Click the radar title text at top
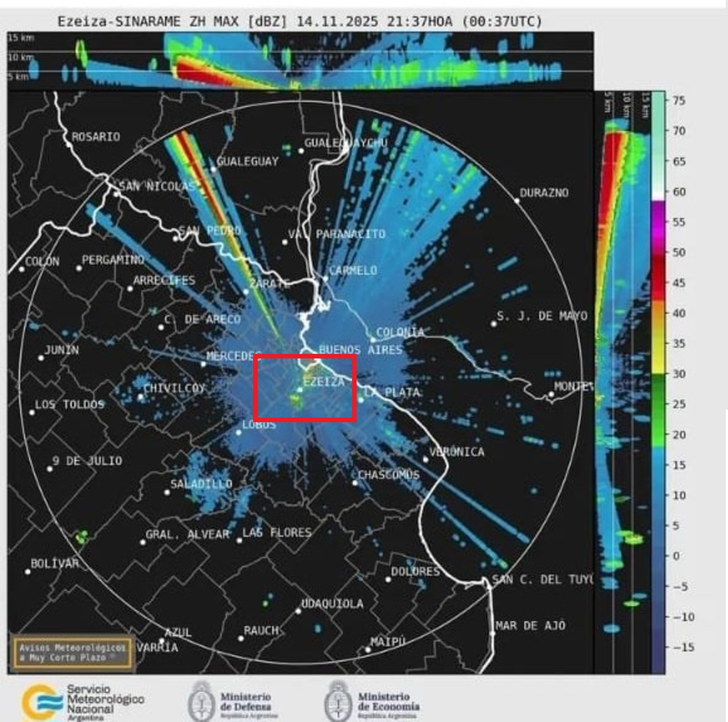 click(x=300, y=22)
